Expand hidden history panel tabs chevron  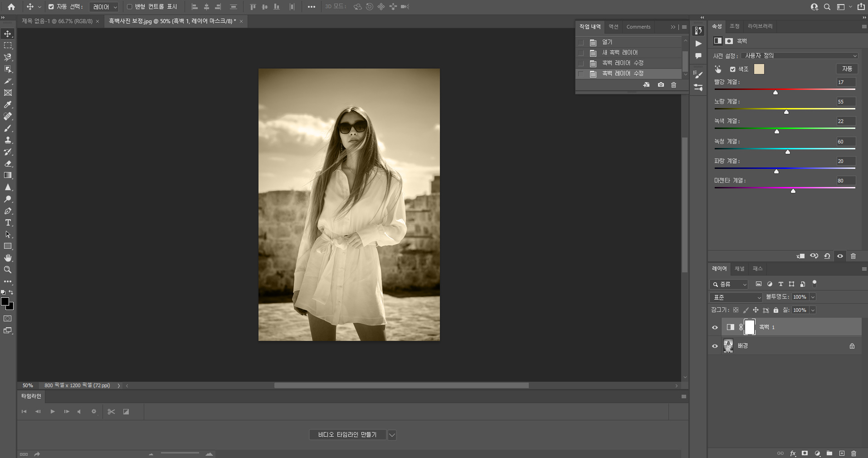pos(673,27)
